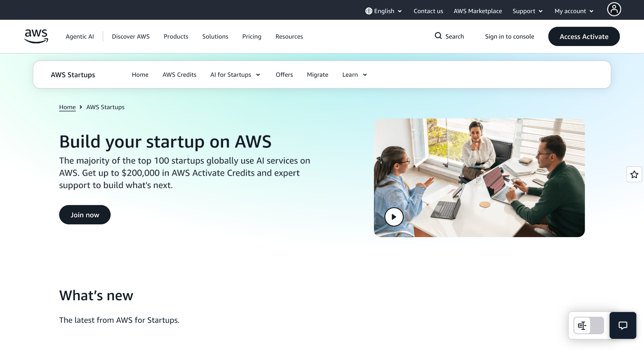Click 'The latest from AWS for Startups.' text

pyautogui.click(x=119, y=320)
